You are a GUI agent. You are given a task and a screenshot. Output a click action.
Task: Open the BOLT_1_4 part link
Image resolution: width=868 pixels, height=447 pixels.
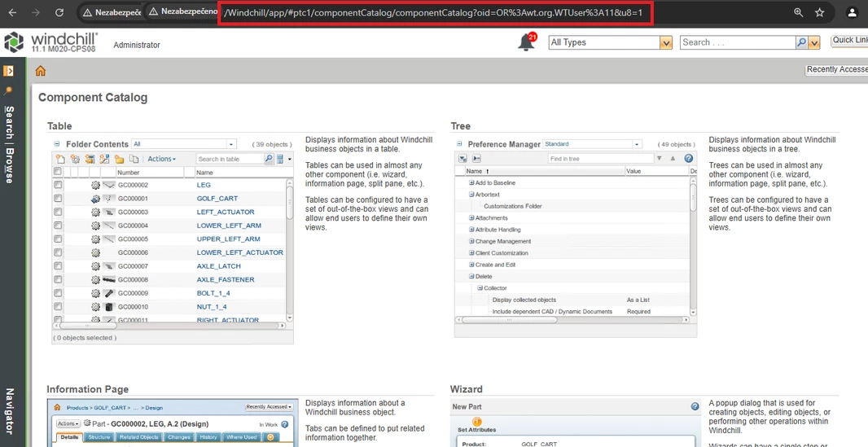(x=213, y=293)
